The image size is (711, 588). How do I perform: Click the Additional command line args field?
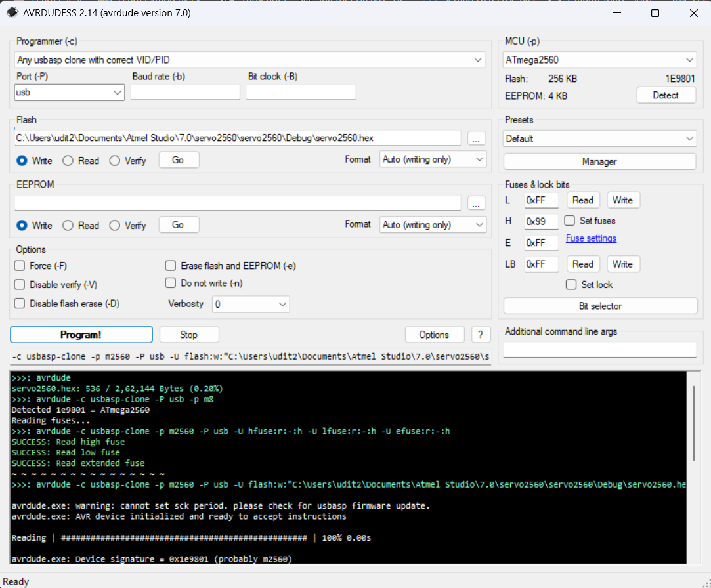[599, 349]
